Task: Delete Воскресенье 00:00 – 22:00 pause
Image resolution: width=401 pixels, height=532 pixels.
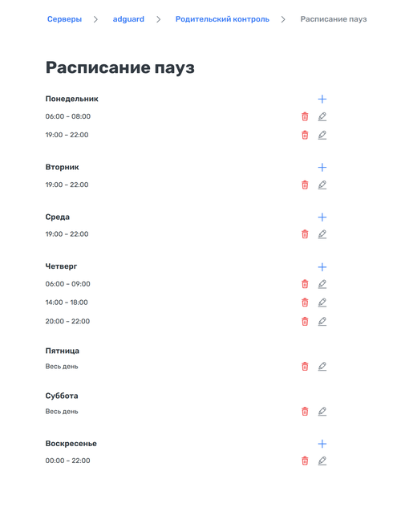Action: point(305,461)
